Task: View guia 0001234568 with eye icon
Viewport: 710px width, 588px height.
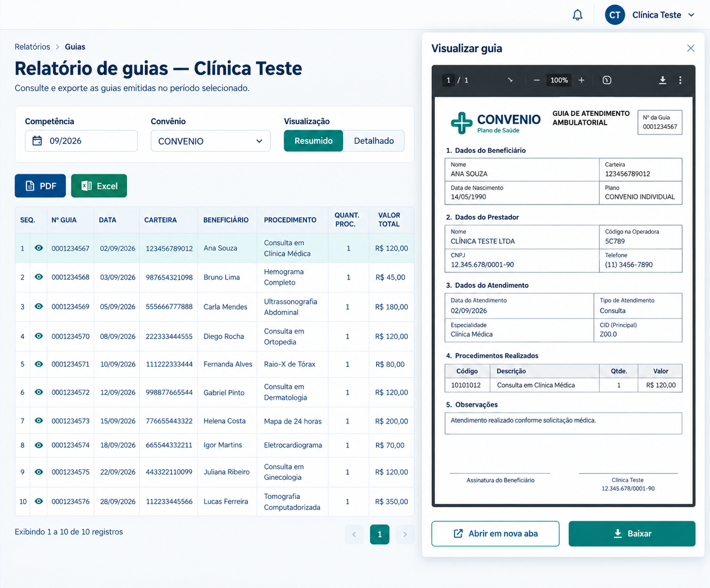Action: [39, 277]
